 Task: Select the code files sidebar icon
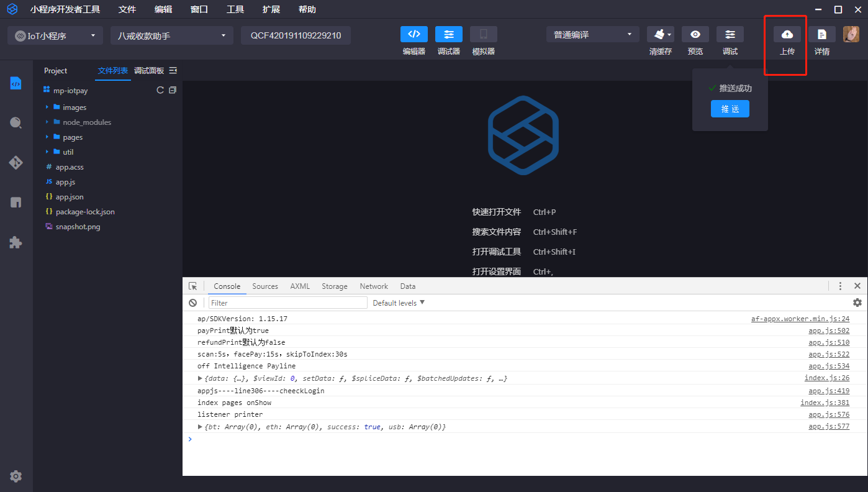(16, 83)
